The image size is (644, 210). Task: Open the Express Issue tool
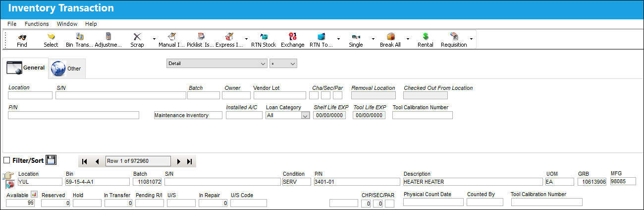pyautogui.click(x=229, y=37)
